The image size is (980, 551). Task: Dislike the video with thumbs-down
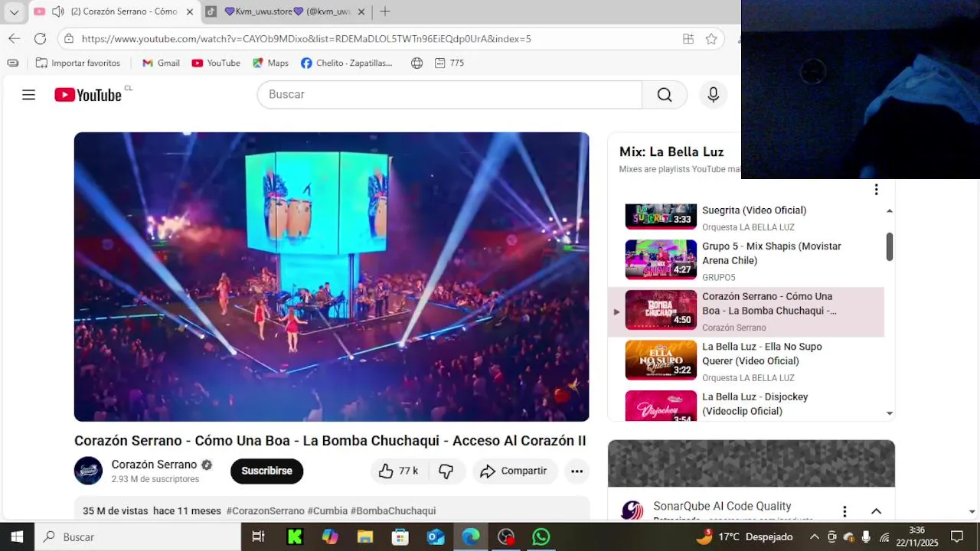click(x=446, y=471)
